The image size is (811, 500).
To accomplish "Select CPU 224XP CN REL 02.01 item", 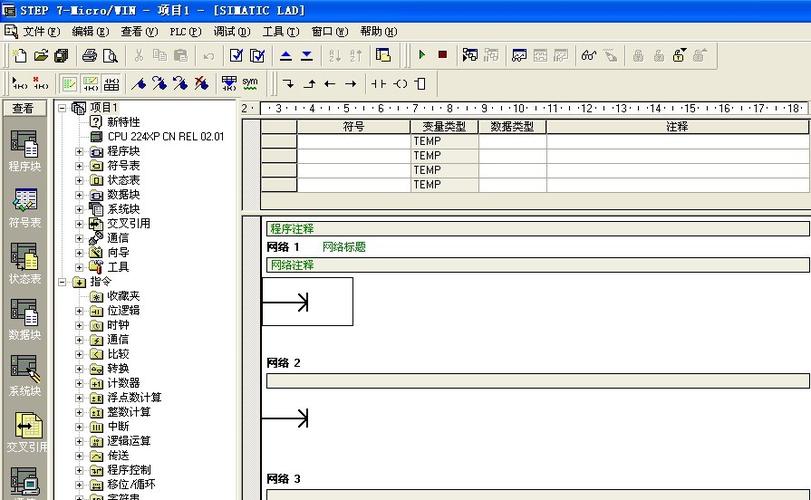I will click(166, 137).
